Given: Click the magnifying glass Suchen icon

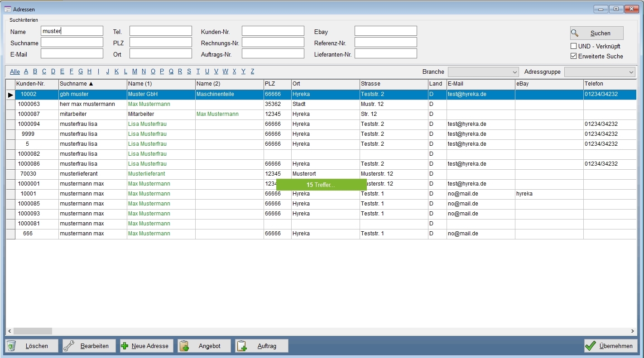Looking at the screenshot, I should (x=575, y=33).
